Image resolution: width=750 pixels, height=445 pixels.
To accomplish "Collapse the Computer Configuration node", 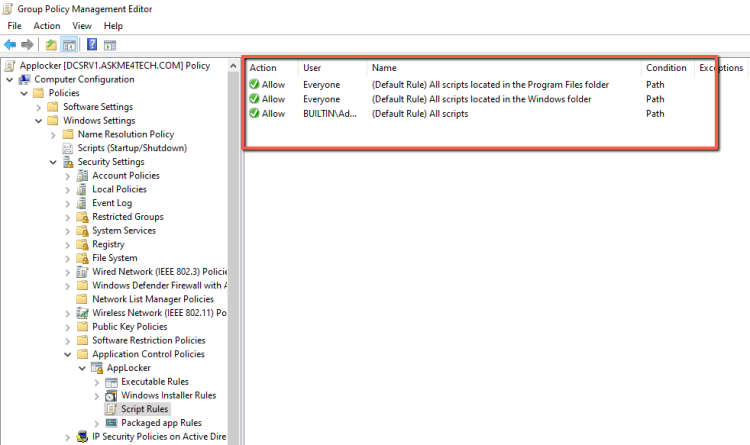I will click(11, 80).
